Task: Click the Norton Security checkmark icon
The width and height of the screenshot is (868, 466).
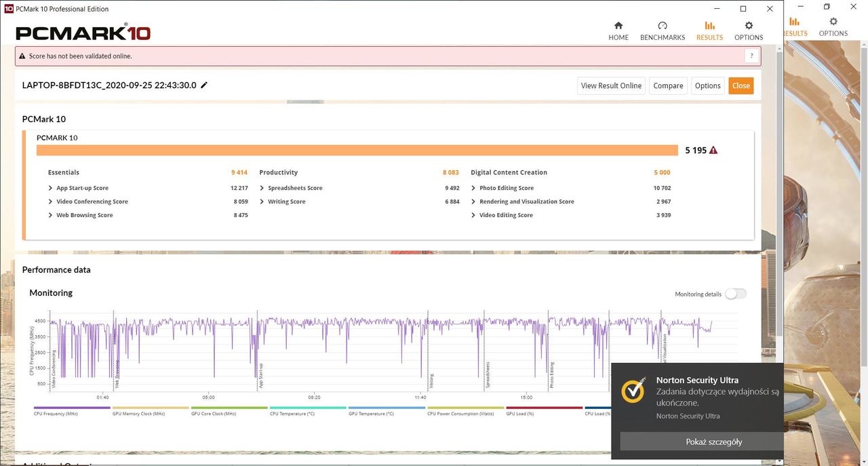Action: click(633, 391)
